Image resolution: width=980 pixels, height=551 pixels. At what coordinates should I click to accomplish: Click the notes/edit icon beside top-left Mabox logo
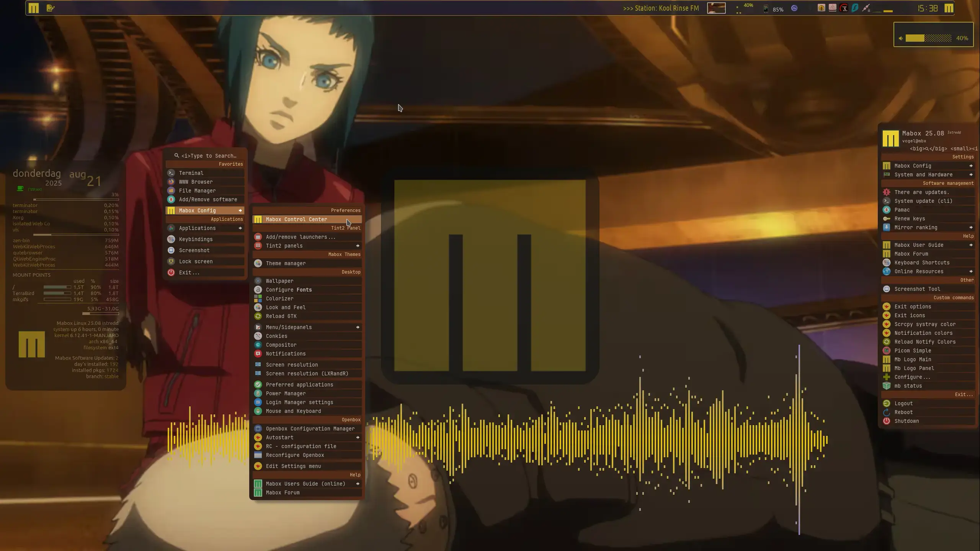click(50, 8)
